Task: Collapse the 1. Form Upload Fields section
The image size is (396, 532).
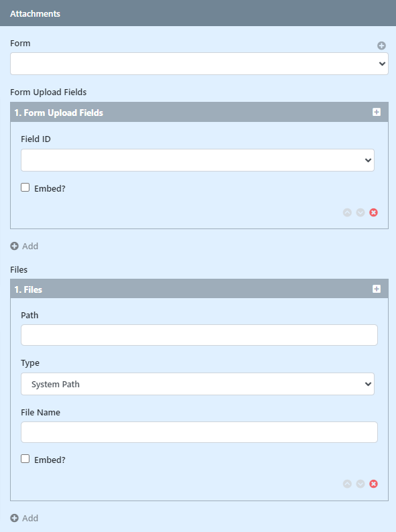Action: coord(377,112)
